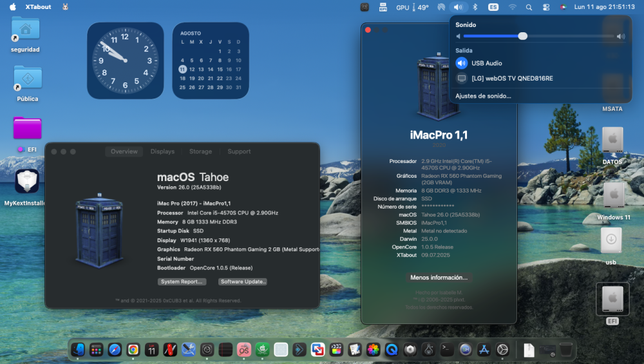The height and width of the screenshot is (364, 644).
Task: Switch to the Overview tab
Action: pyautogui.click(x=124, y=151)
